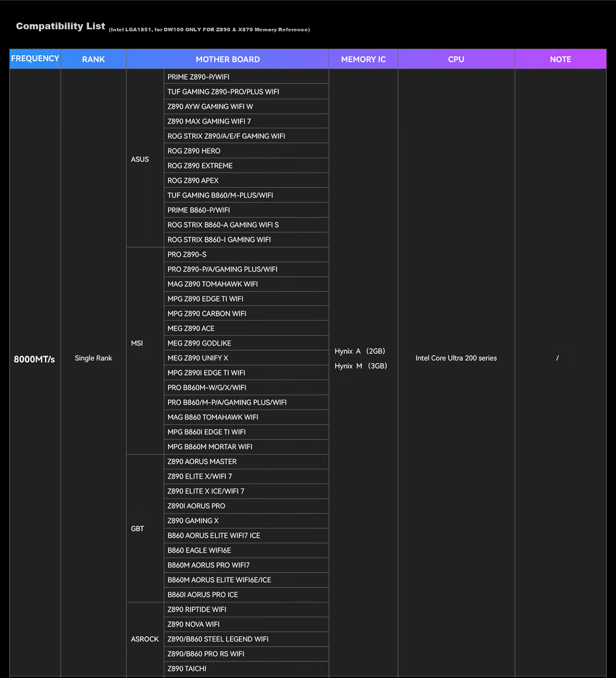Click the RANK column header
This screenshot has height=678, width=616.
point(93,59)
